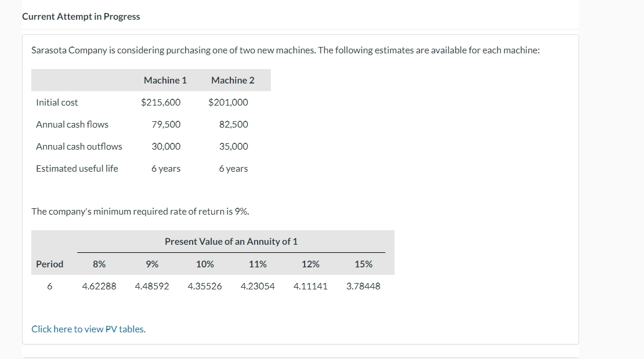Select the 4.48592 annuity factor
The height and width of the screenshot is (359, 644).
coord(152,287)
